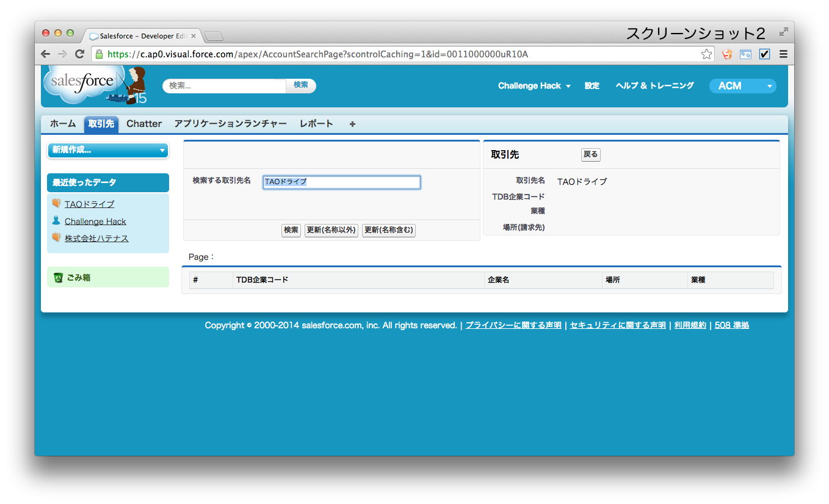Open recent item Challenge Hack
829x504 pixels.
[x=95, y=221]
